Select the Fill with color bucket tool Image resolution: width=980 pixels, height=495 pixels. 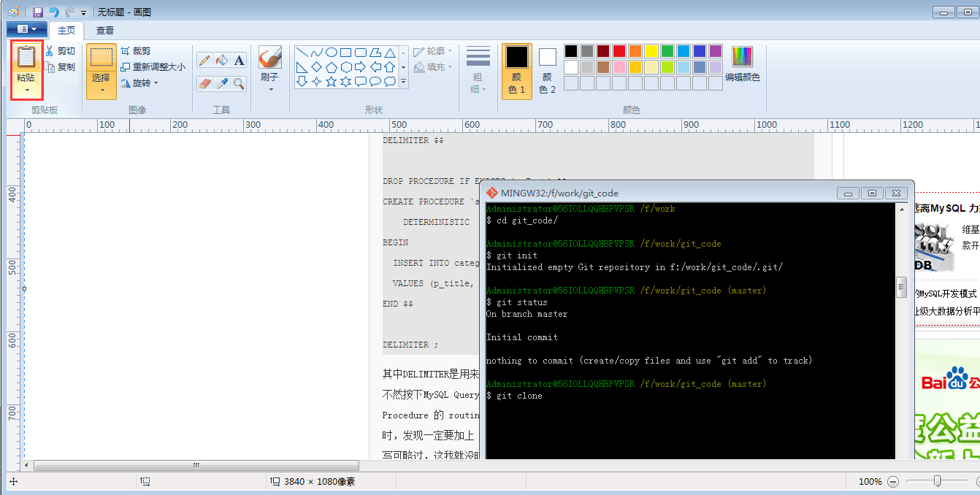click(x=222, y=61)
